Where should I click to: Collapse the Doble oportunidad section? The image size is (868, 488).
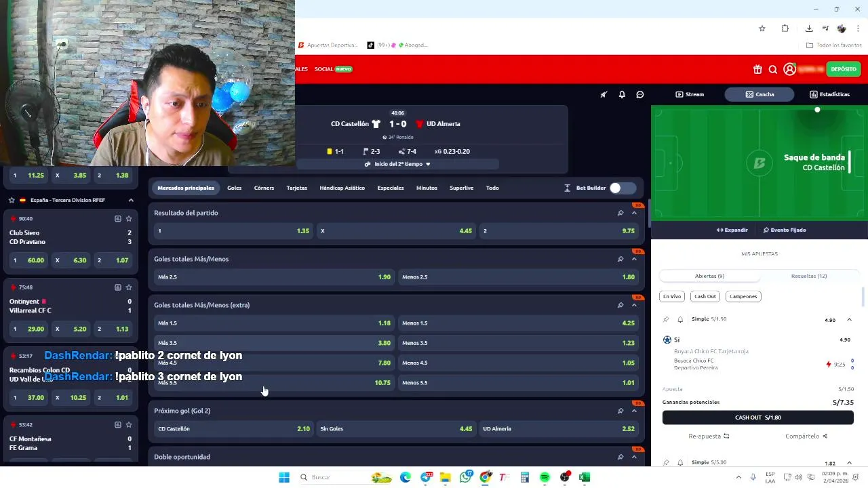[634, 457]
